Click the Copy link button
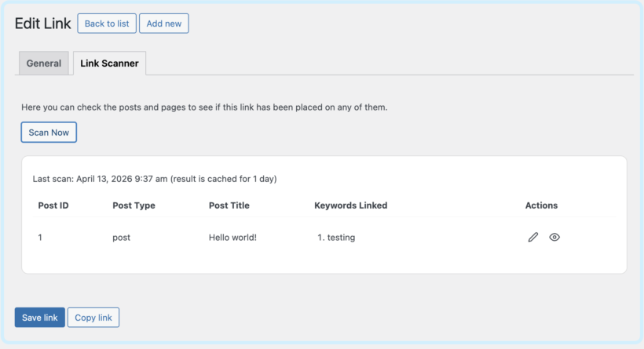Viewport: 644px width, 349px height. pos(93,318)
